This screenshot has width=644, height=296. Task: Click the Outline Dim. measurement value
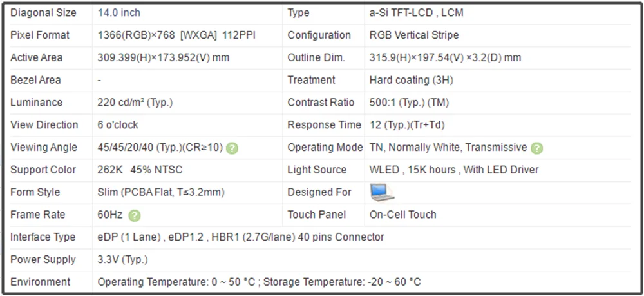(445, 58)
